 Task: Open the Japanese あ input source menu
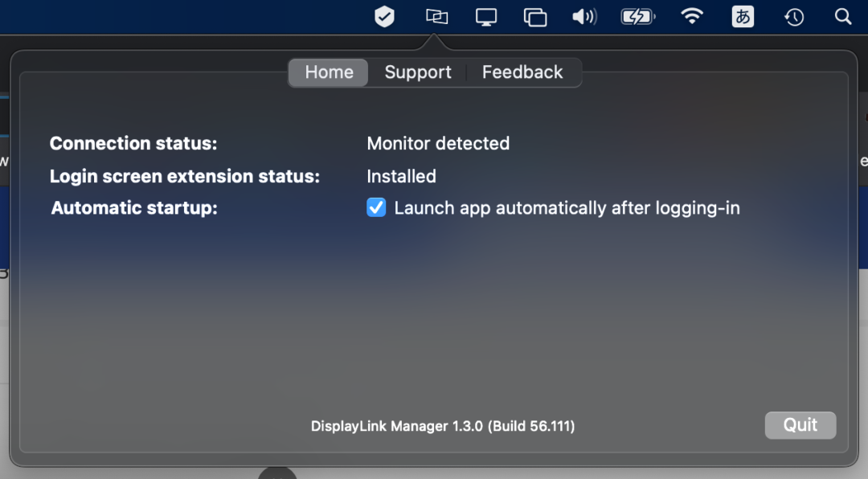click(x=743, y=17)
